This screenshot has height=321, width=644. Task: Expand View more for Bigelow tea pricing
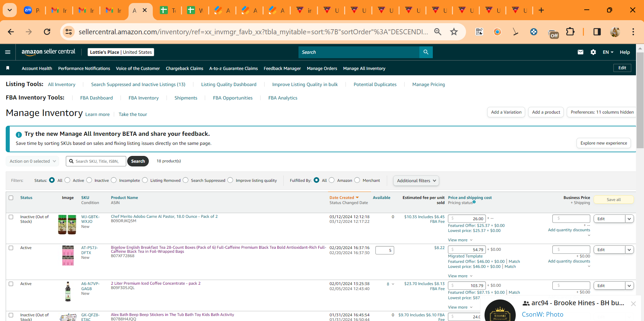pos(460,276)
